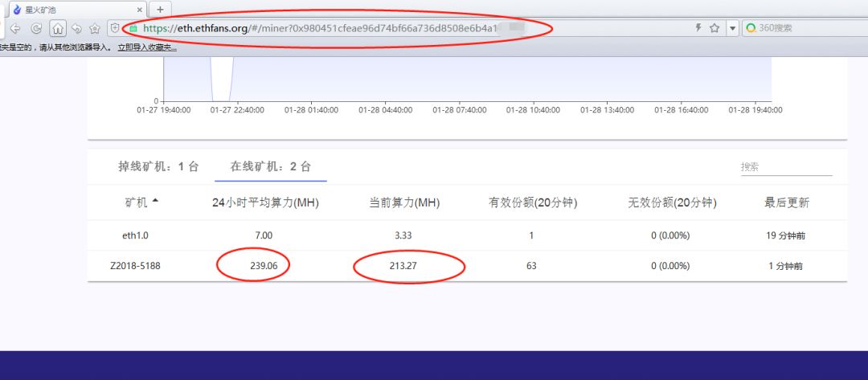Click 24小时平均算力(MH) column header
Screen dimensions: 868x380
point(266,203)
